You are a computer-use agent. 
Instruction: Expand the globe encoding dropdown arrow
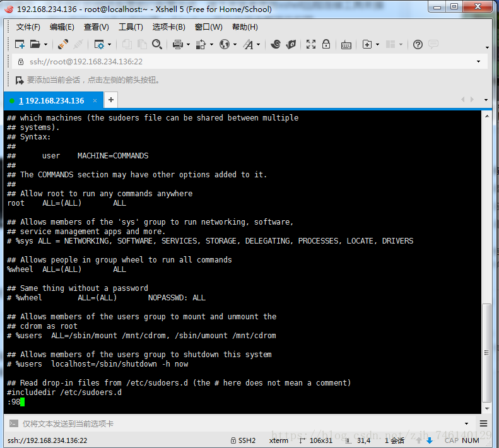pyautogui.click(x=235, y=45)
